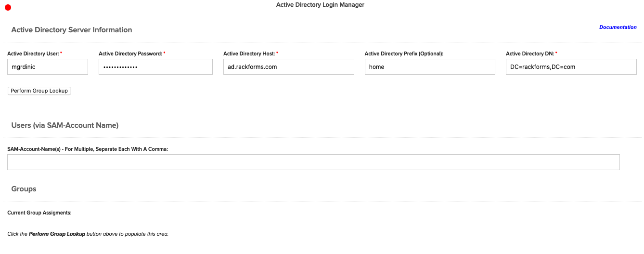Focus the Active Directory User field
Viewport: 644px width, 254px height.
48,67
